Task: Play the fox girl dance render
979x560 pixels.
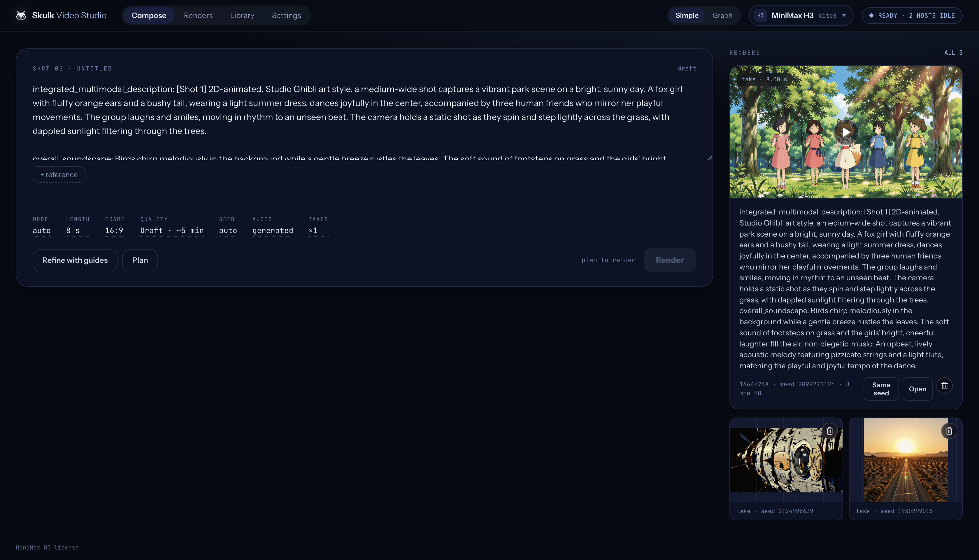Action: [x=845, y=132]
